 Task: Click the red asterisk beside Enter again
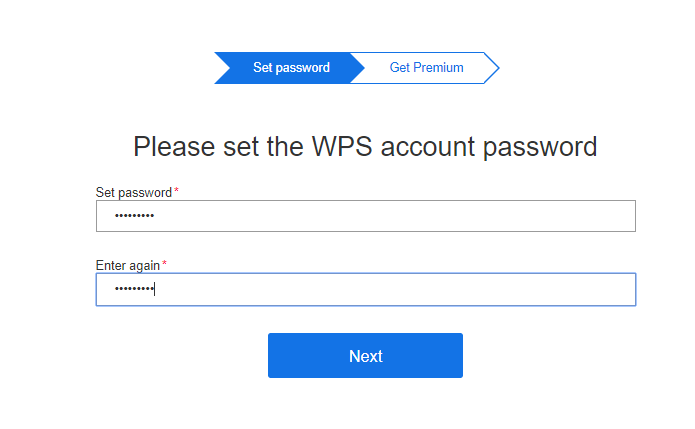tap(165, 264)
